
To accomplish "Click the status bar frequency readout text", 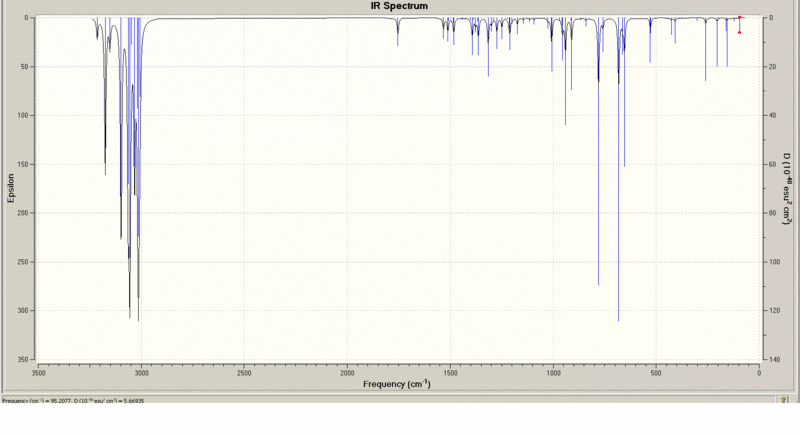I will [73, 401].
